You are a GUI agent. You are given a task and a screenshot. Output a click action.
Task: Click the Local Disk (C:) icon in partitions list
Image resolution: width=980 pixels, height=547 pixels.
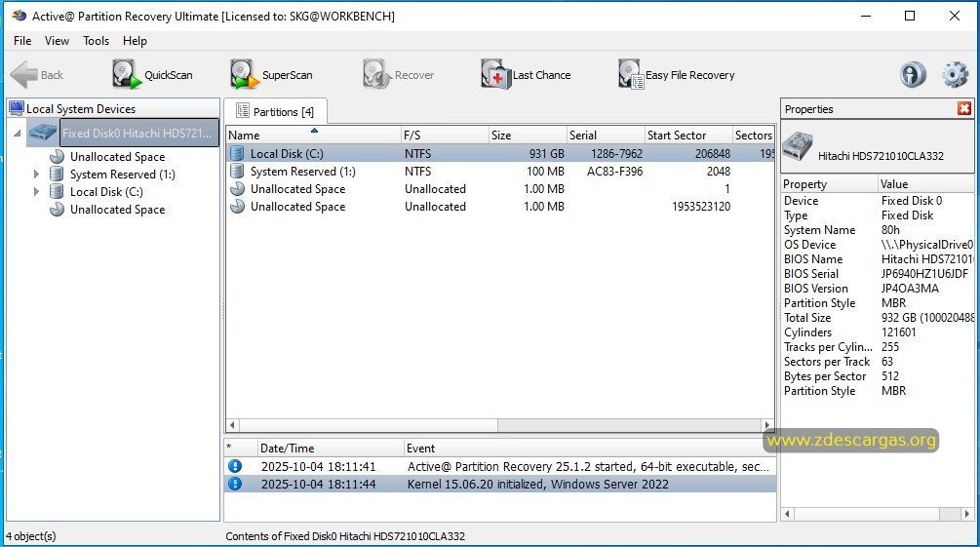tap(237, 153)
